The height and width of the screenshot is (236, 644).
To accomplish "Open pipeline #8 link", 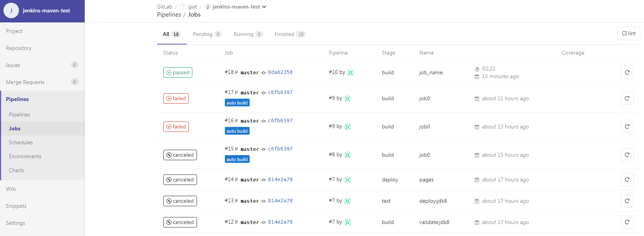I will pyautogui.click(x=332, y=155).
